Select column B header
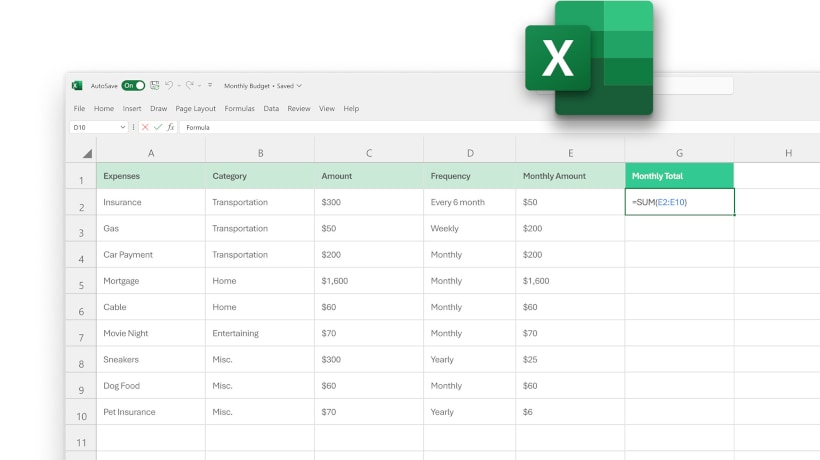Screen dimensions: 820x460 [260, 153]
